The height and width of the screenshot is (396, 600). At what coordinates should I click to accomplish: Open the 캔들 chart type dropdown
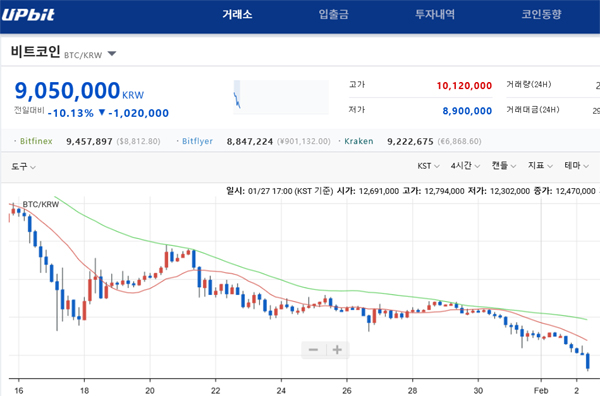pos(504,166)
